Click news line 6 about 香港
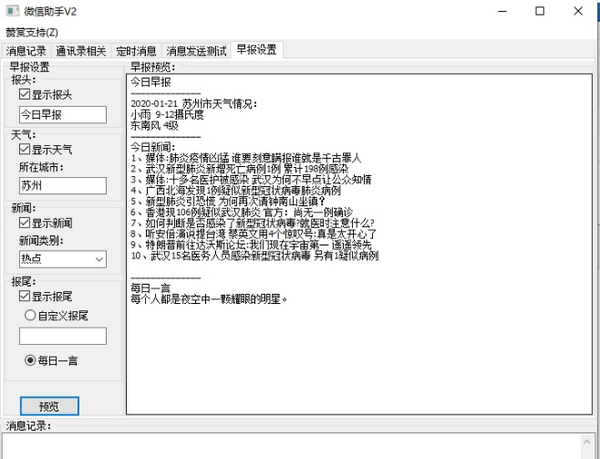 tap(242, 212)
